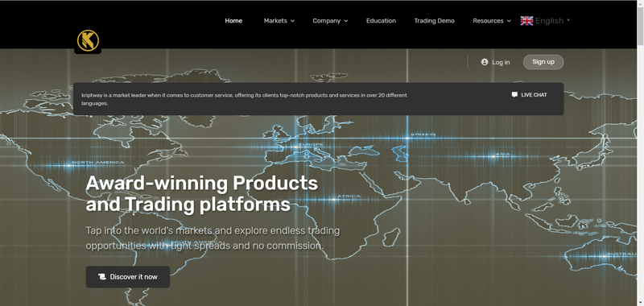Click the Markets menu label
644x306 pixels.
tap(275, 21)
